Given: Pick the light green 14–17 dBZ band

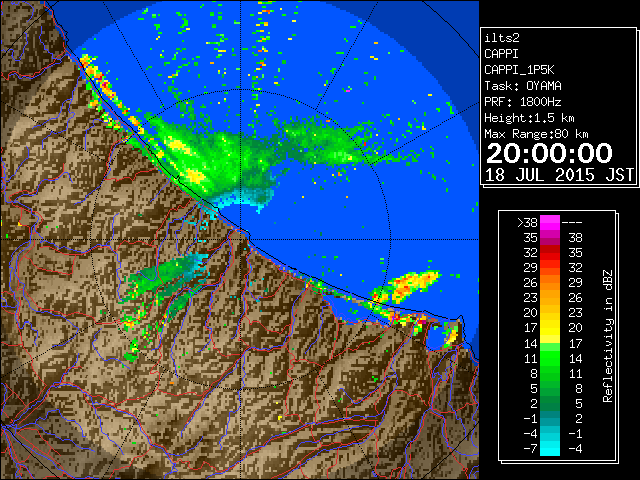Looking at the screenshot, I should click(550, 343).
